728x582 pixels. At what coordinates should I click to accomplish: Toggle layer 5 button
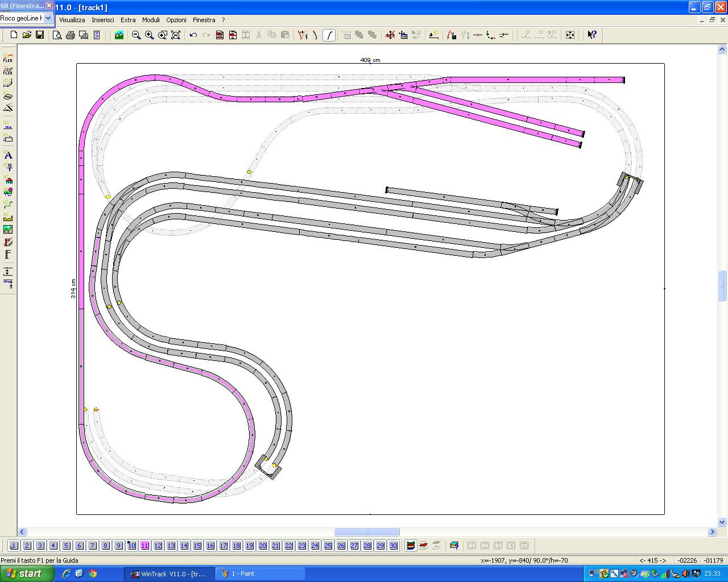click(66, 546)
